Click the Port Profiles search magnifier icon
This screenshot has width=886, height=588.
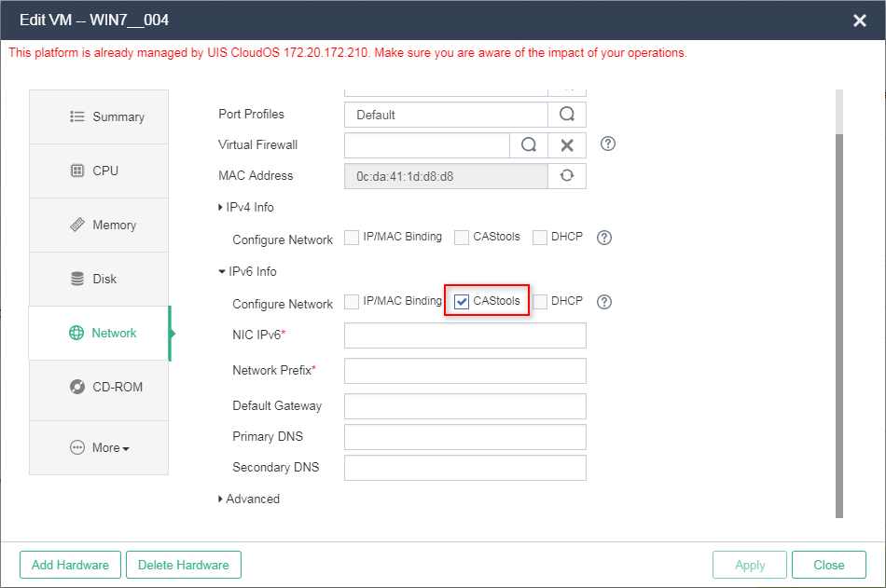click(567, 115)
